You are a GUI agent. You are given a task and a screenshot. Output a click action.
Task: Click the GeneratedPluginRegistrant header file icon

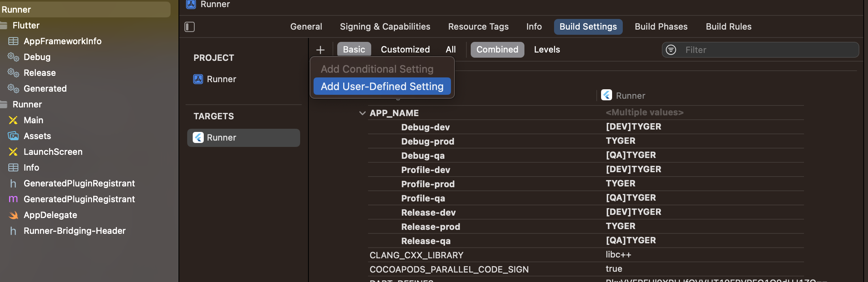pyautogui.click(x=13, y=183)
